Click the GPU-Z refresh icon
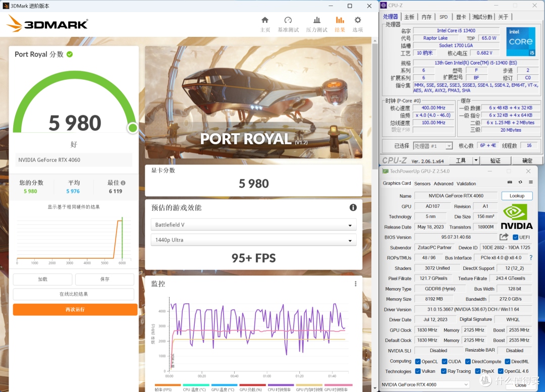 click(520, 182)
